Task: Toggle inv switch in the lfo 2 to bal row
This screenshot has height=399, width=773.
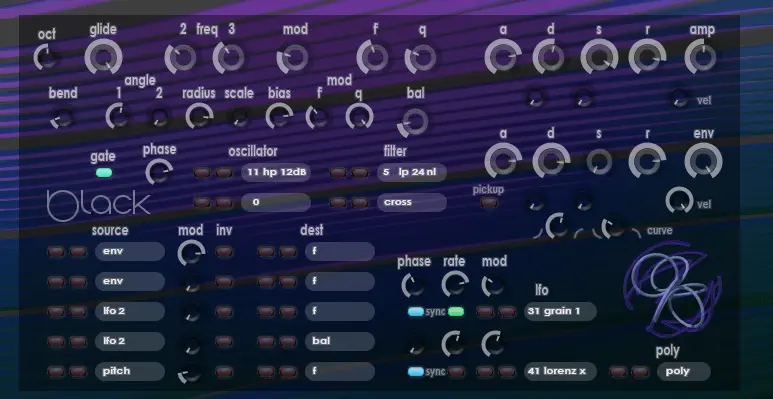Action: 224,341
